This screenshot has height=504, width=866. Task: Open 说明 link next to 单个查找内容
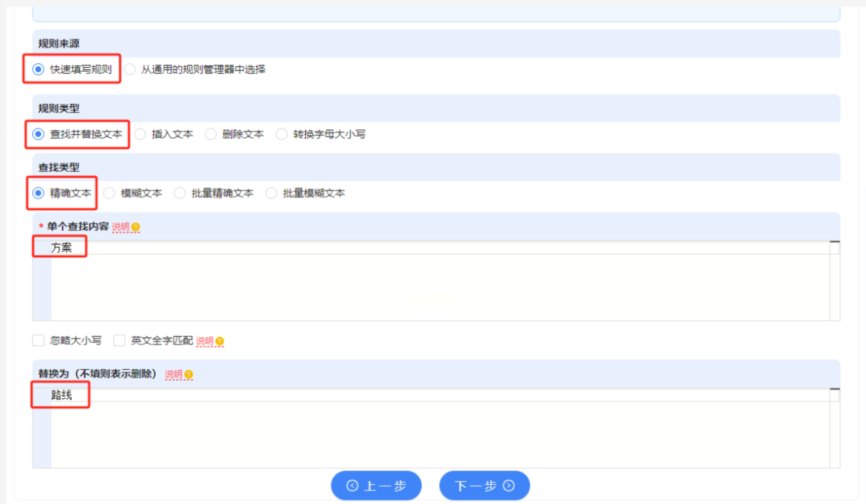(120, 227)
